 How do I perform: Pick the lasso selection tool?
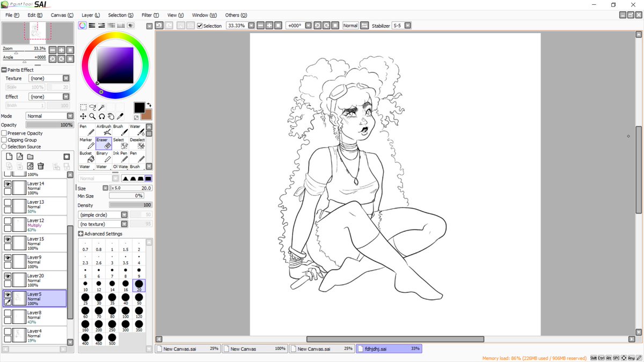coord(92,108)
